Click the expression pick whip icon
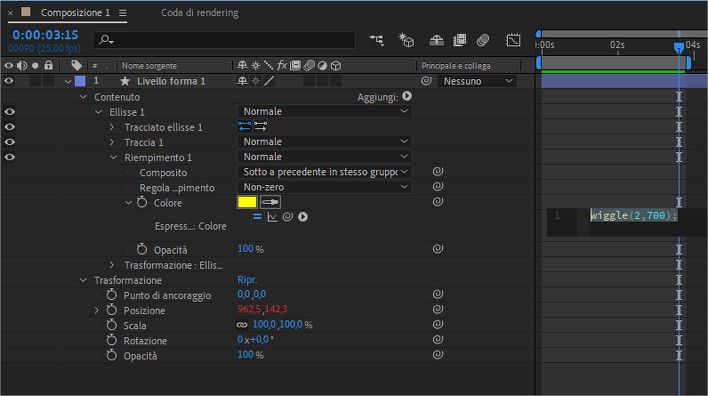Screen dimensions: 708x396 pyautogui.click(x=288, y=217)
